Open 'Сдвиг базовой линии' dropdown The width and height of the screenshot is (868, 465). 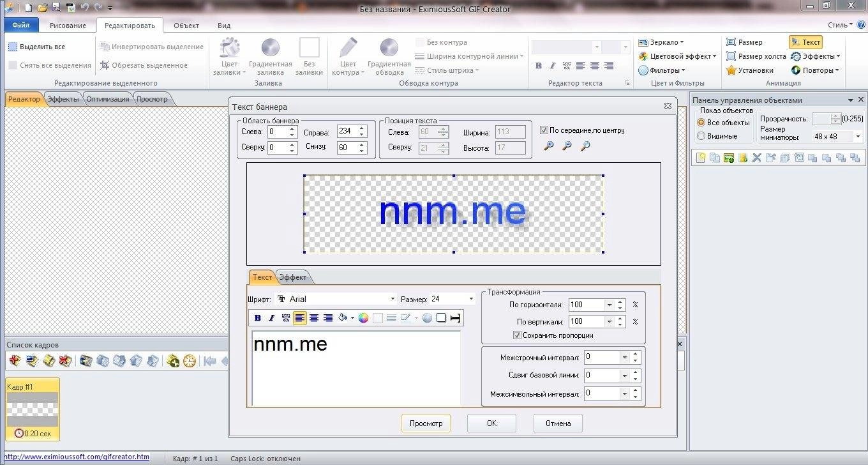625,375
